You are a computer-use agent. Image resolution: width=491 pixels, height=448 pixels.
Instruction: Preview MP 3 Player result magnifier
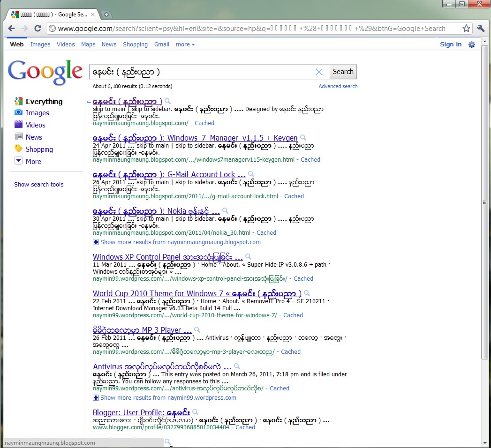pyautogui.click(x=197, y=330)
